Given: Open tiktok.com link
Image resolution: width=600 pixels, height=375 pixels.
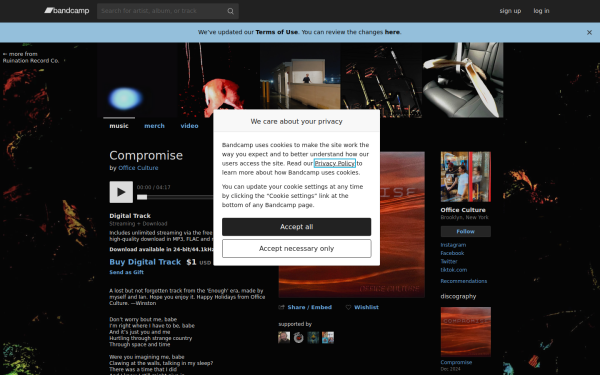Looking at the screenshot, I should point(454,270).
